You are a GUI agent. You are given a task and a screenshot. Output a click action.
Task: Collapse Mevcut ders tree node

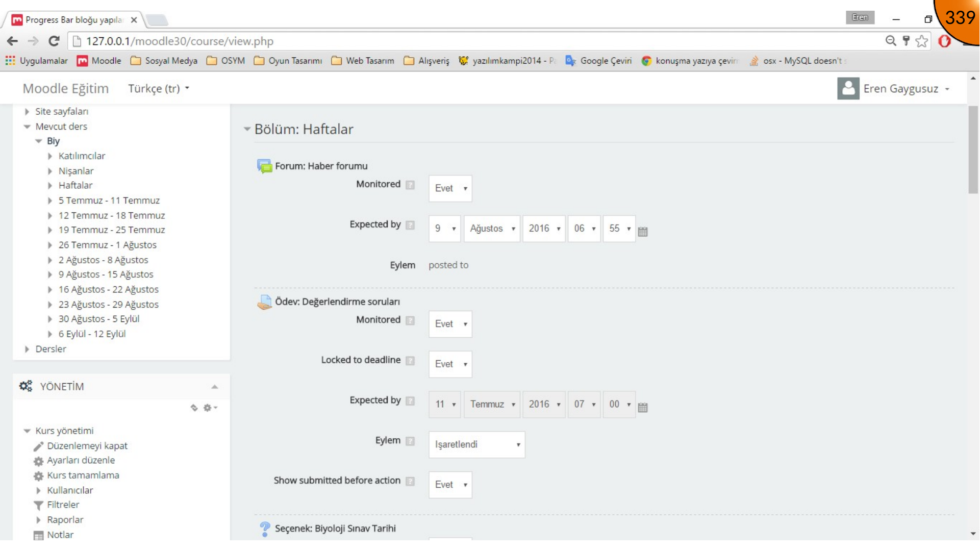click(27, 127)
